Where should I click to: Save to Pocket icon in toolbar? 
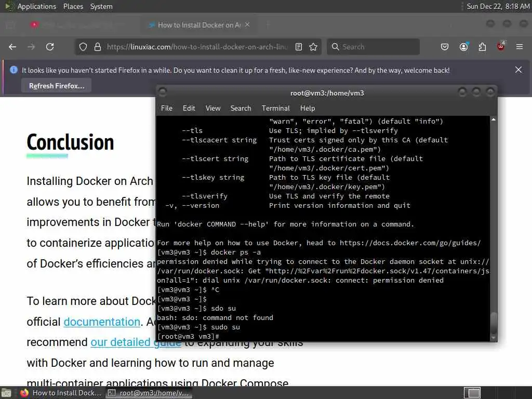tap(445, 47)
